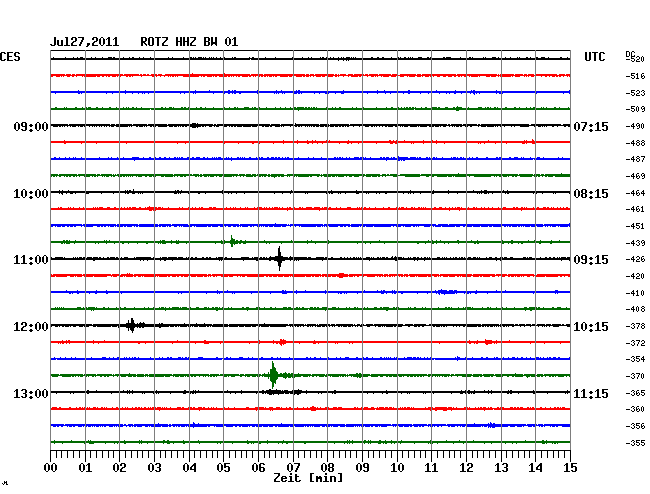650x494 pixels.
Task: Click the DC offset value "-378"
Action: [635, 327]
